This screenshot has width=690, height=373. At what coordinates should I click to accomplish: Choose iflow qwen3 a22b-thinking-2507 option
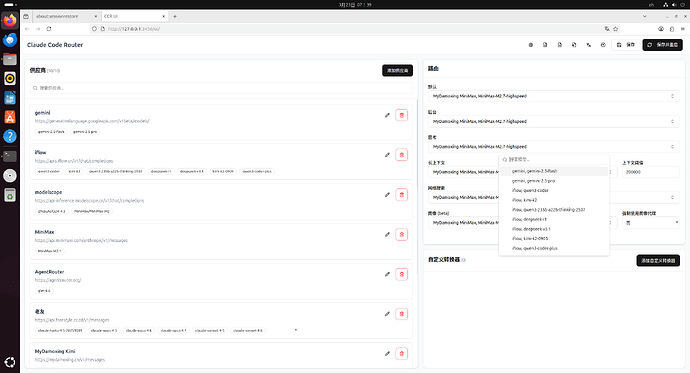[x=554, y=210]
